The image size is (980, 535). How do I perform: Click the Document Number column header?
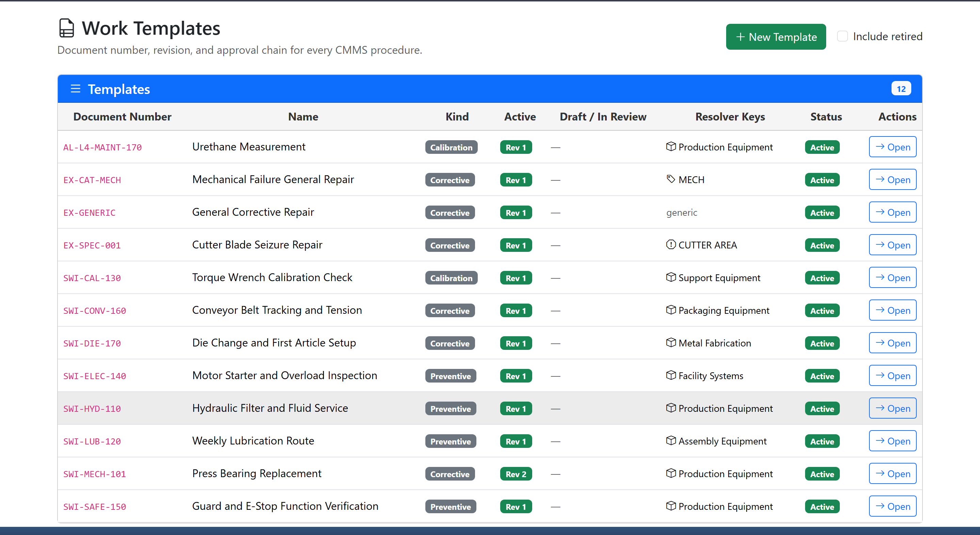[122, 117]
